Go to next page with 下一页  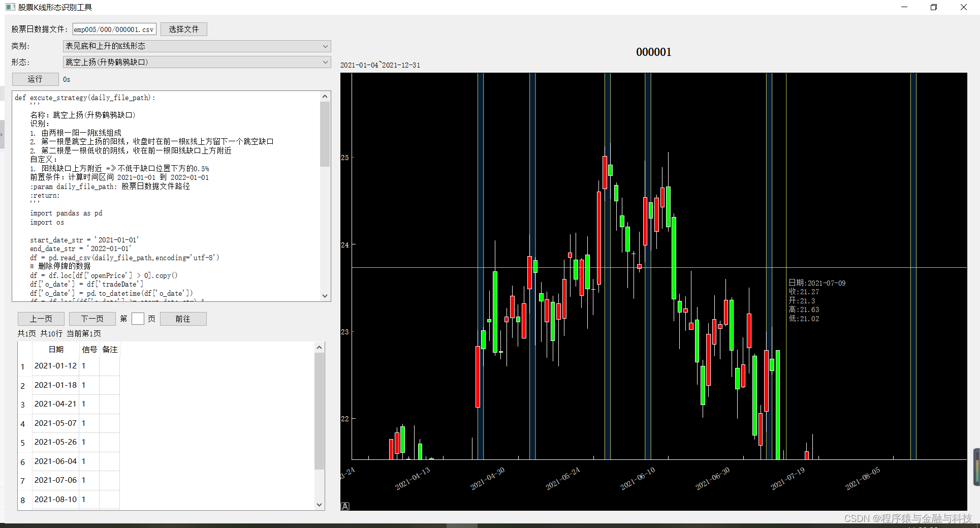[92, 319]
